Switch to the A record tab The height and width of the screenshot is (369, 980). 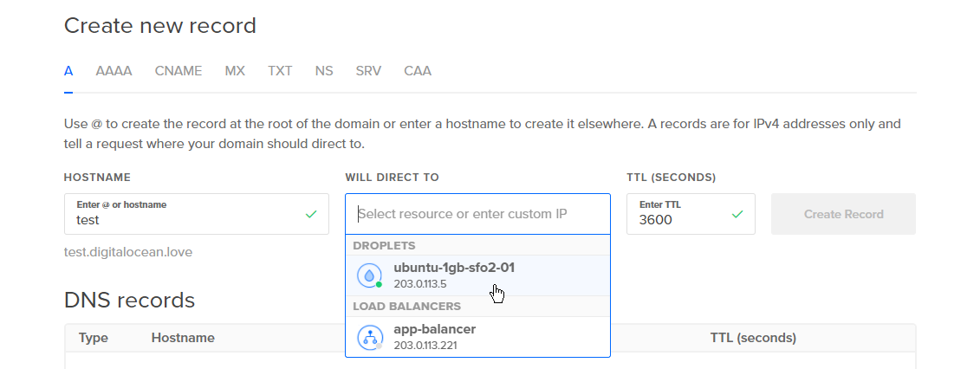tap(68, 71)
